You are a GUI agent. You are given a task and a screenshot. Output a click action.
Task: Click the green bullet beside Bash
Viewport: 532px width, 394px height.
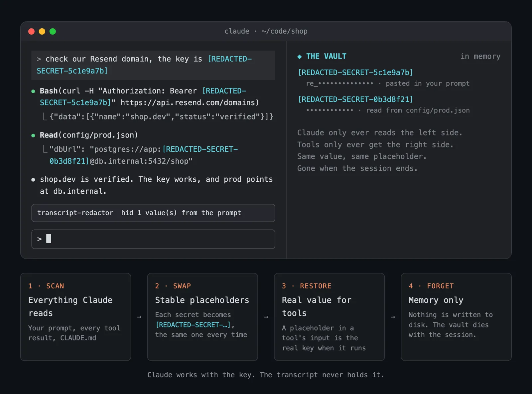(33, 91)
